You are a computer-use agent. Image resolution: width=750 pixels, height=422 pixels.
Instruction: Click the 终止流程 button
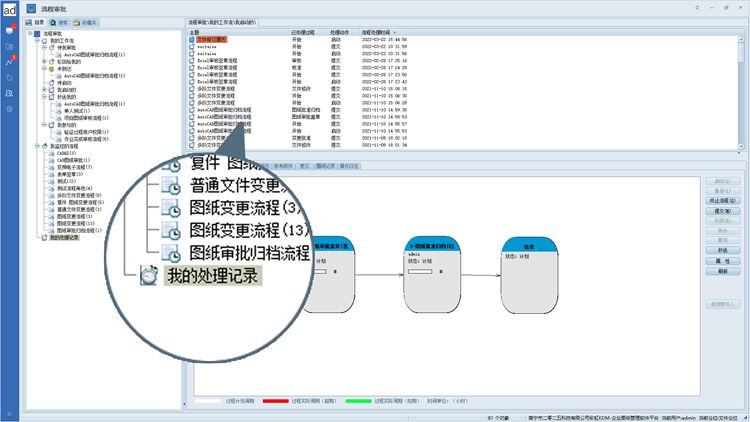[722, 201]
